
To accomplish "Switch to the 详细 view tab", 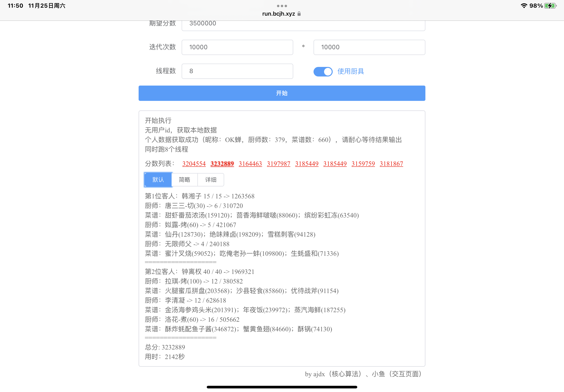I will click(211, 180).
